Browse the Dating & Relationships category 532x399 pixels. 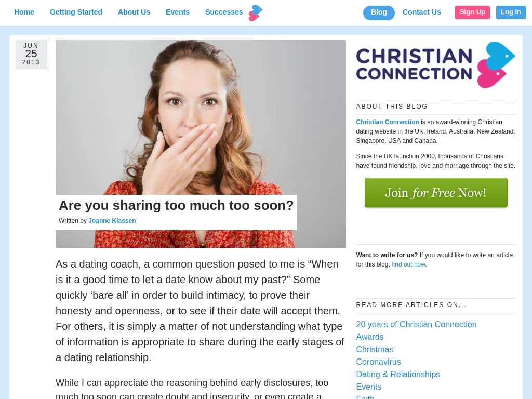(x=398, y=374)
